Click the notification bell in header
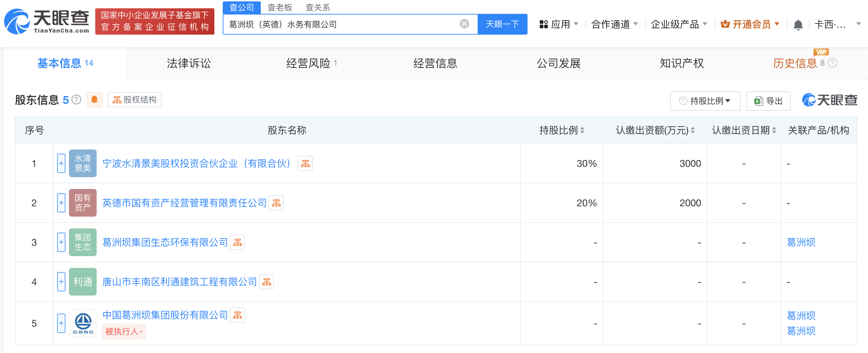The width and height of the screenshot is (868, 353). tap(798, 25)
